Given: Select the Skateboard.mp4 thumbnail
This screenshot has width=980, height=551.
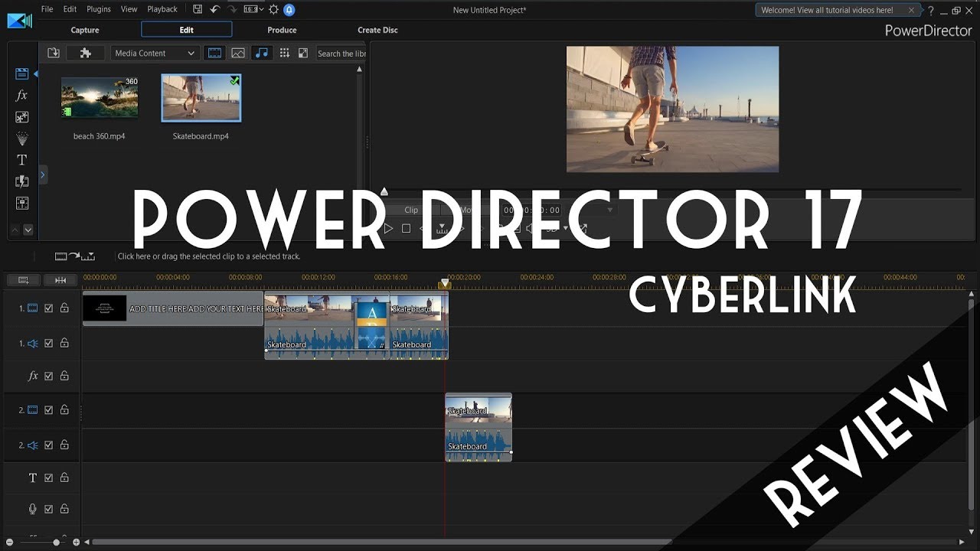Looking at the screenshot, I should (201, 98).
